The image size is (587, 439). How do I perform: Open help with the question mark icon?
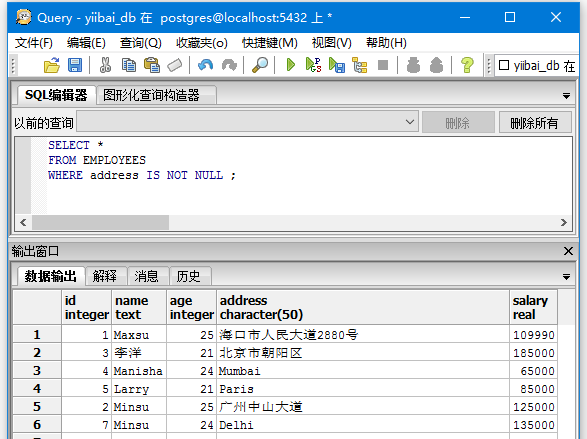pos(467,65)
